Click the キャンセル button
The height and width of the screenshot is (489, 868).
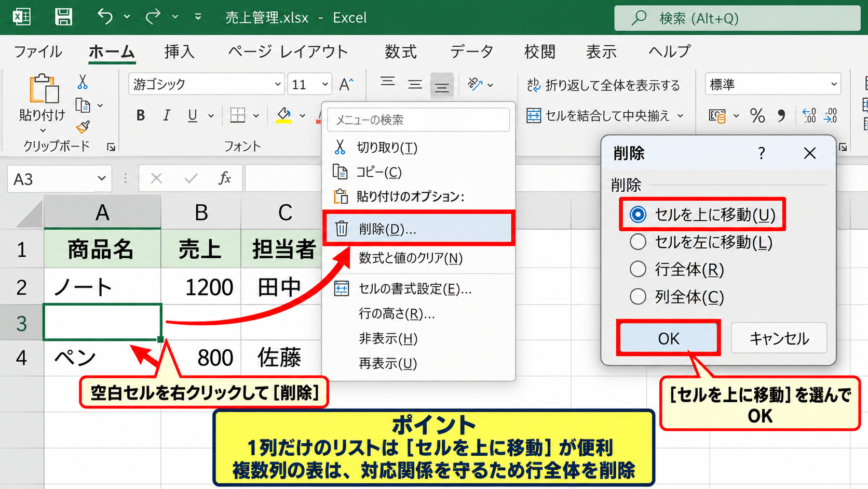[x=779, y=339]
